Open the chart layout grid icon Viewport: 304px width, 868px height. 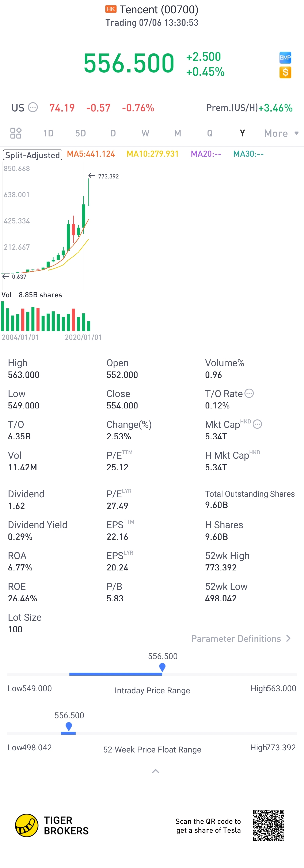pyautogui.click(x=16, y=133)
